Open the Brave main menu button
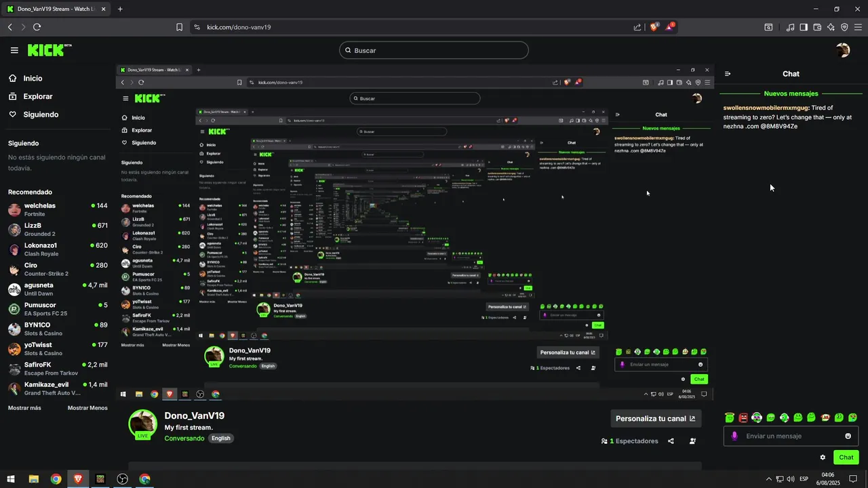The height and width of the screenshot is (488, 868). click(858, 27)
